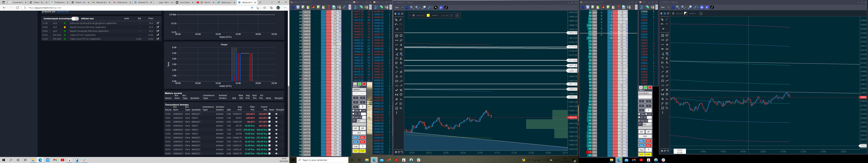The image size is (868, 163).
Task: Uncheck the Axis Label checkbox
Action: [x=451, y=15]
